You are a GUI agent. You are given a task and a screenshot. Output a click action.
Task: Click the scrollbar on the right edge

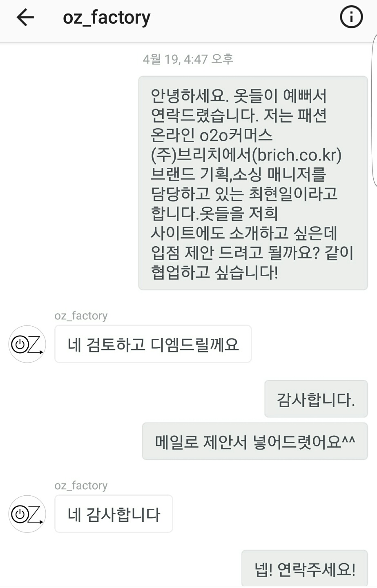[x=375, y=111]
